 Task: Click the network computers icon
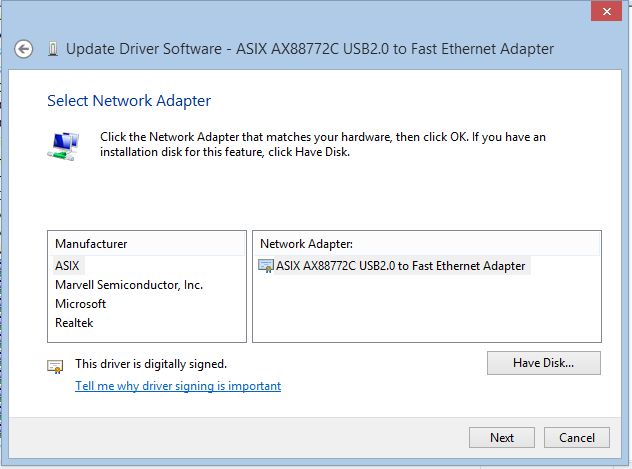click(x=63, y=146)
